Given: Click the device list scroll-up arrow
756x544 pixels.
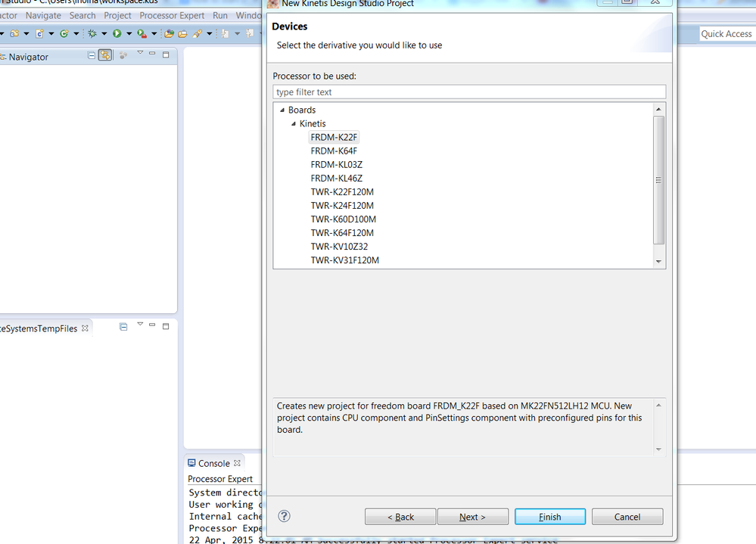Looking at the screenshot, I should [658, 110].
